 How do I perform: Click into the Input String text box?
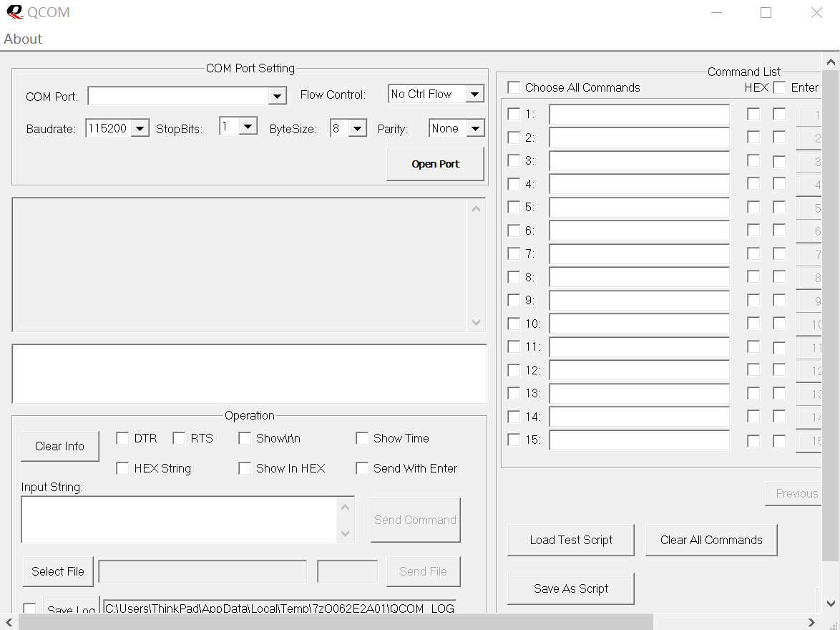(179, 520)
